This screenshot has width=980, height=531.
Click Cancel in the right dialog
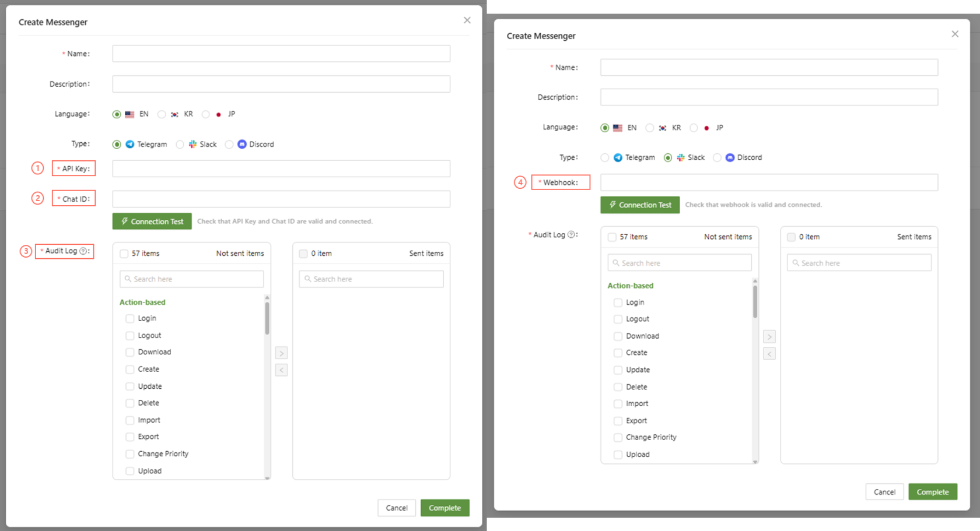[x=884, y=492]
